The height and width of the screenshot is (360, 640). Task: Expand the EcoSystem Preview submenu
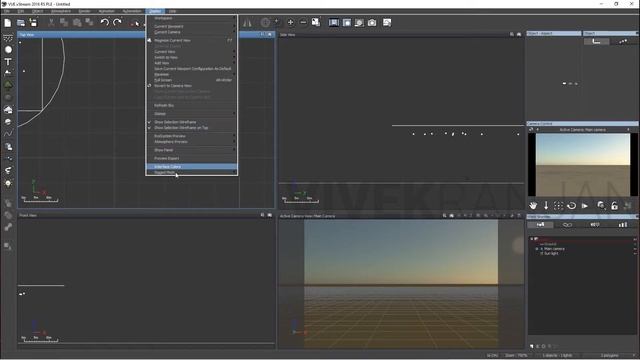[191, 136]
